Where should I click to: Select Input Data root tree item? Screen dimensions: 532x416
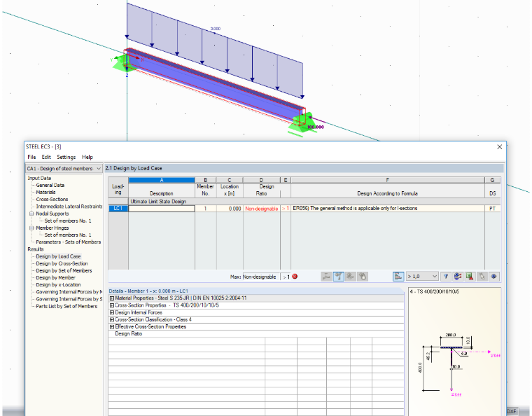(39, 178)
